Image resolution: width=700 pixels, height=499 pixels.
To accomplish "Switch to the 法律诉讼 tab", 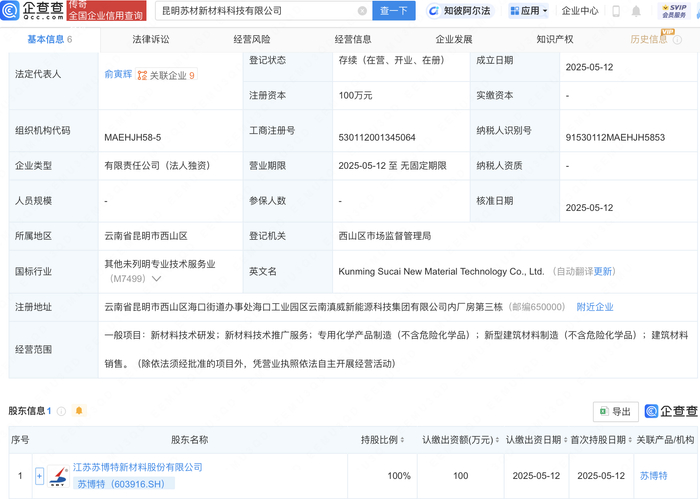I will (x=151, y=40).
